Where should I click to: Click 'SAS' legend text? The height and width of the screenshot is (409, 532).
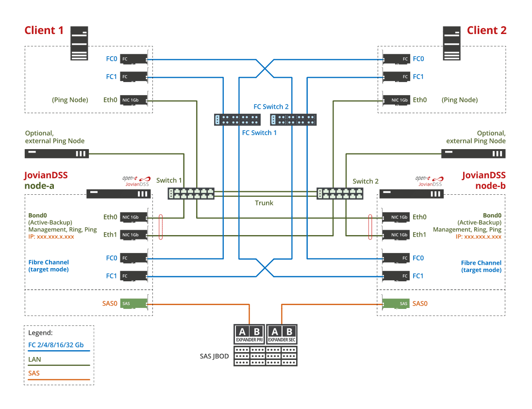click(34, 374)
